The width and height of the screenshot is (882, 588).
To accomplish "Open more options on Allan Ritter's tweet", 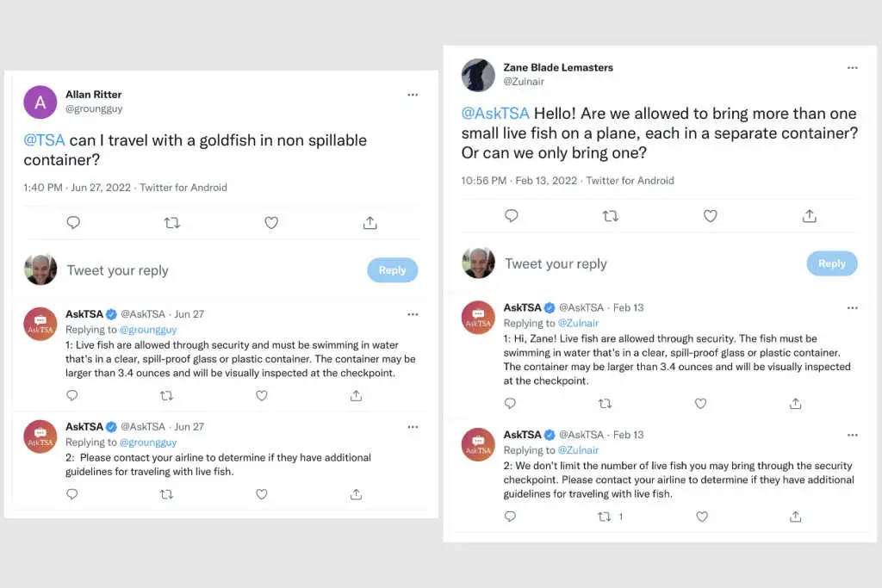I will (x=413, y=95).
